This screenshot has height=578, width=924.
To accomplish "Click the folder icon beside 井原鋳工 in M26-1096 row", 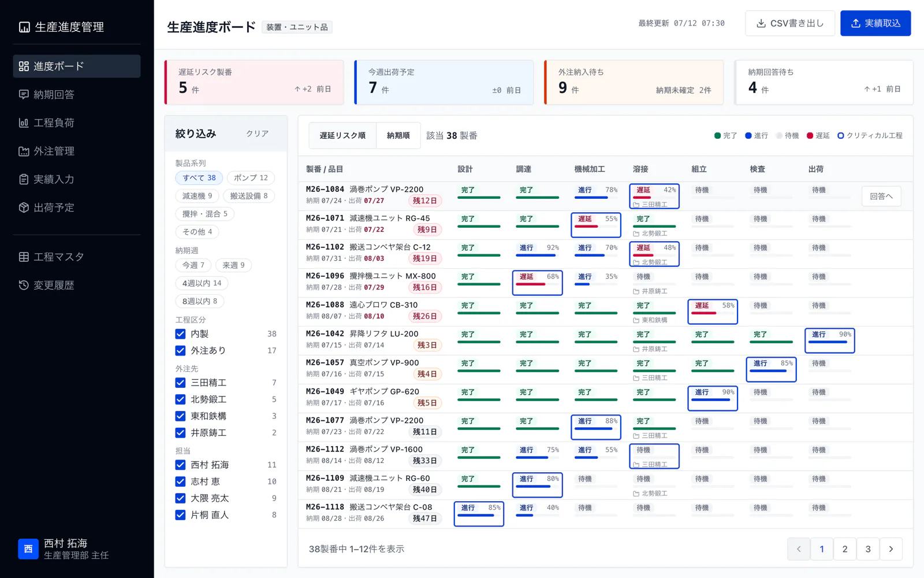I will (636, 291).
